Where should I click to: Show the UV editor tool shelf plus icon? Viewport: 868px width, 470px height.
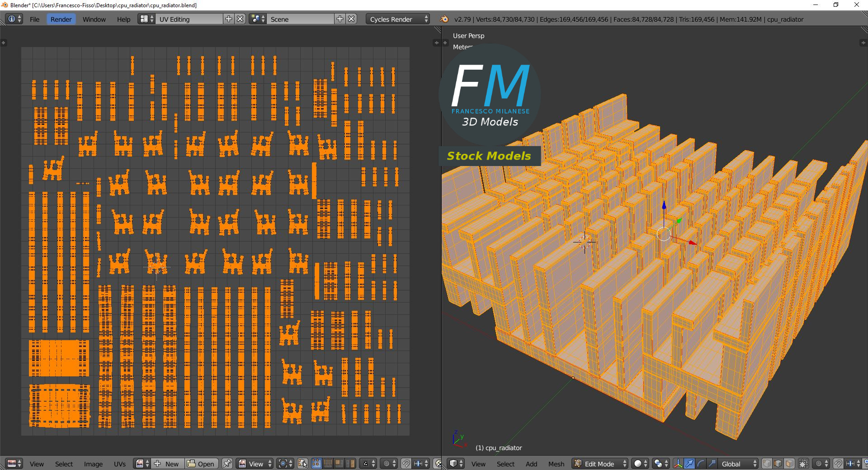pos(3,43)
